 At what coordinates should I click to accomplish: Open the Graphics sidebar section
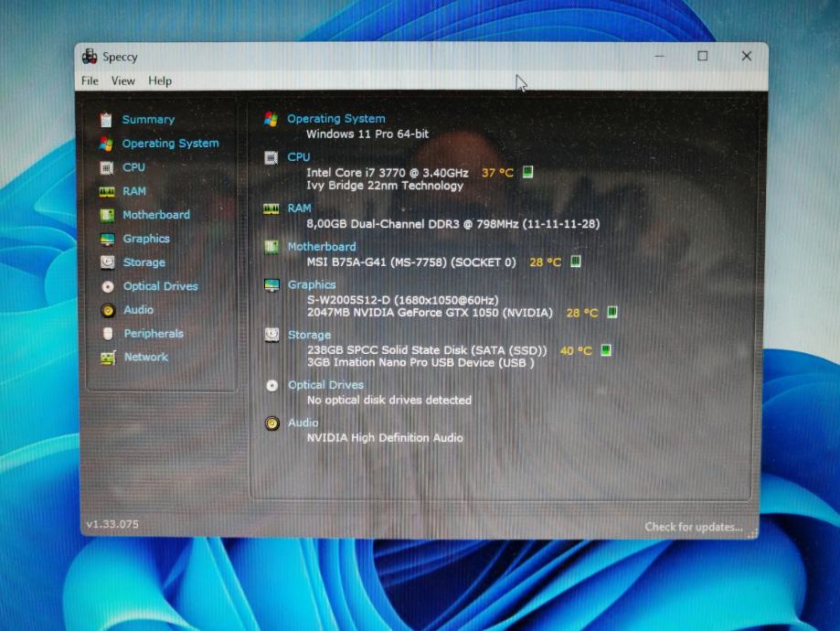pos(146,239)
